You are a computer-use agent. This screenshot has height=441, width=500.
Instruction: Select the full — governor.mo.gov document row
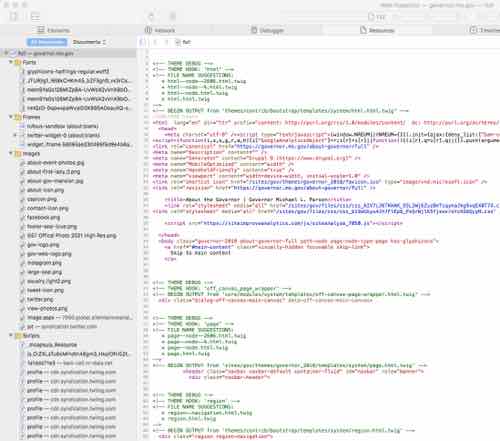(x=68, y=53)
